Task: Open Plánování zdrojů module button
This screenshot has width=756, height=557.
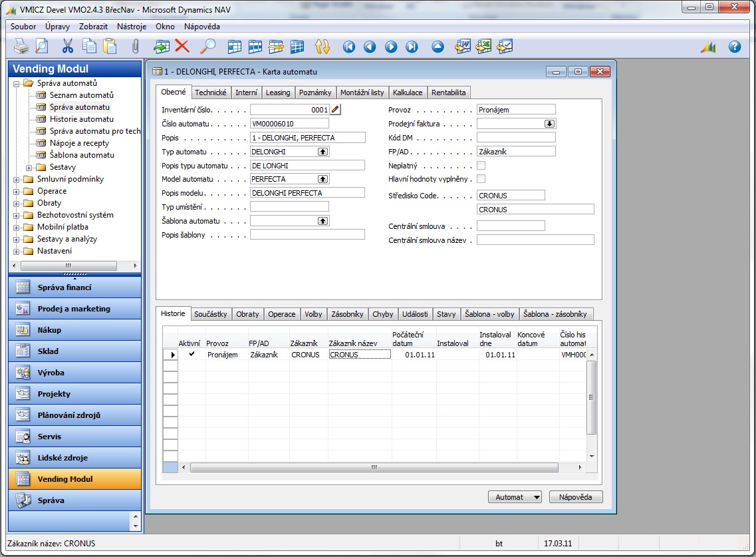Action: tap(74, 415)
